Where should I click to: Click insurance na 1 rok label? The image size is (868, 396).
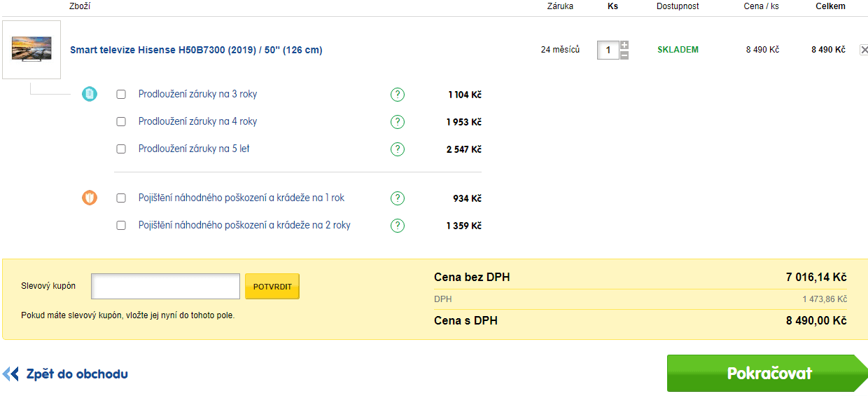point(241,198)
